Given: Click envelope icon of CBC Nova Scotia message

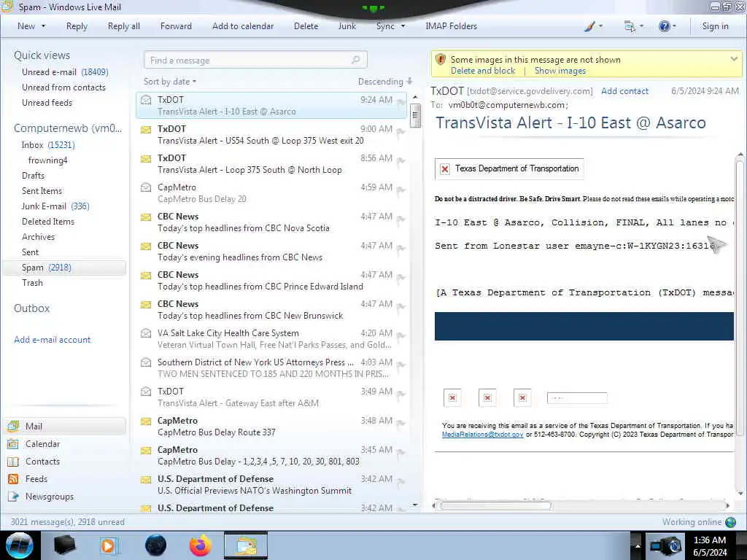Looking at the screenshot, I should [146, 217].
